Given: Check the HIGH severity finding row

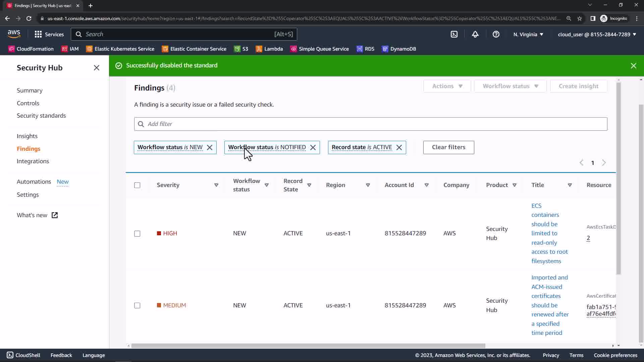Looking at the screenshot, I should click(x=137, y=234).
